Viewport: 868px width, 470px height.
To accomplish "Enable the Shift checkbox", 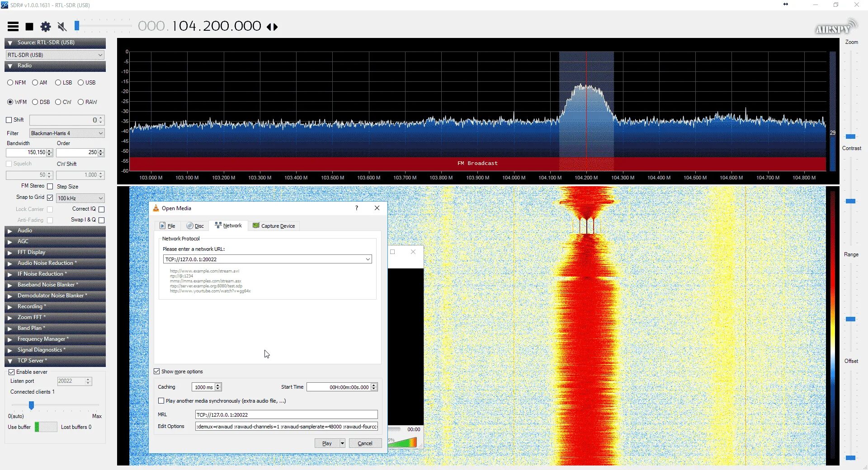I will (9, 120).
